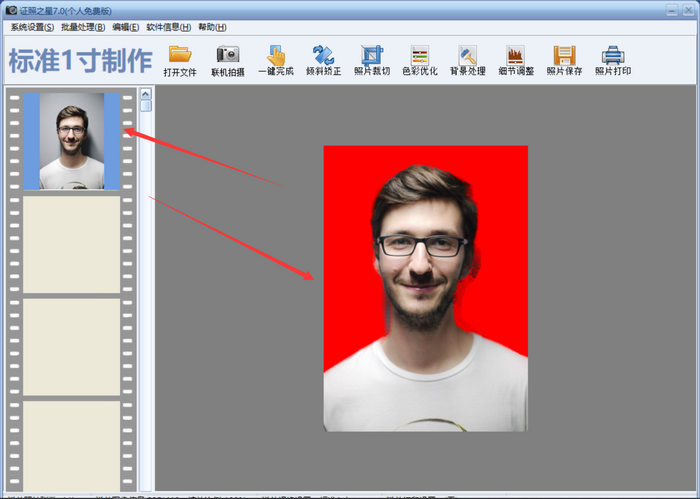This screenshot has height=499, width=700.
Task: Click the second empty filmstrip frame
Action: tap(71, 245)
